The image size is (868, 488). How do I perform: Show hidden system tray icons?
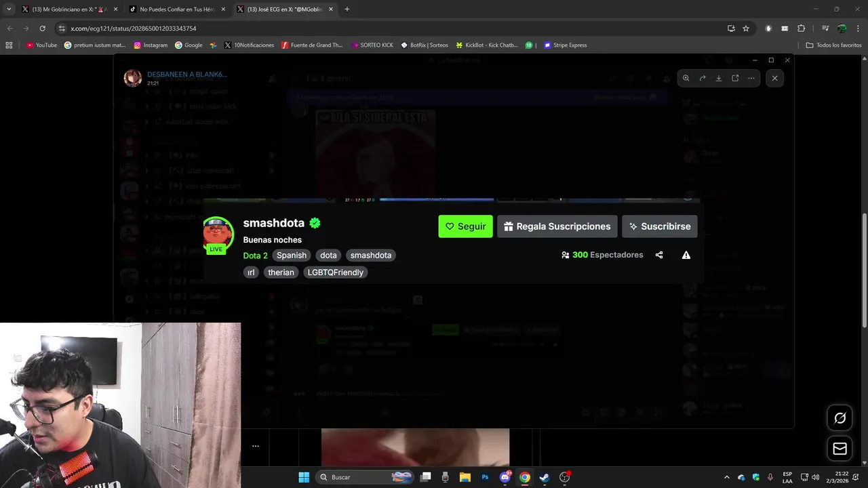[x=727, y=477]
